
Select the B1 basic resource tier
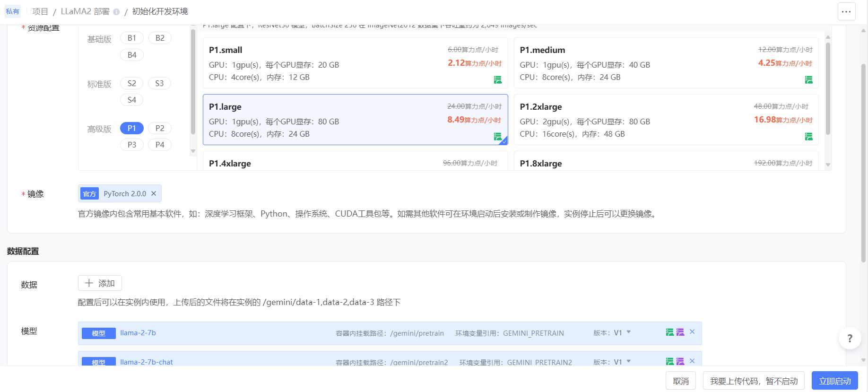(132, 38)
